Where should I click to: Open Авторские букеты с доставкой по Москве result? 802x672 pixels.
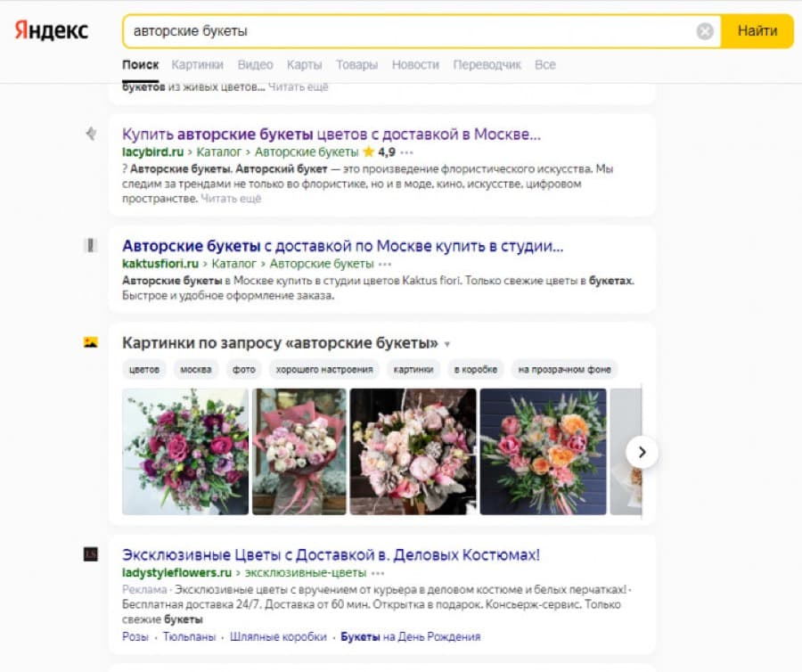pos(342,246)
